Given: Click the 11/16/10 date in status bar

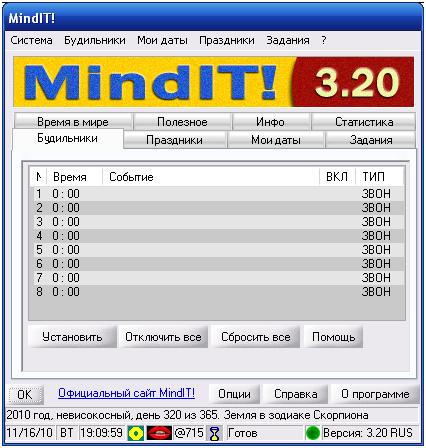Looking at the screenshot, I should (30, 433).
